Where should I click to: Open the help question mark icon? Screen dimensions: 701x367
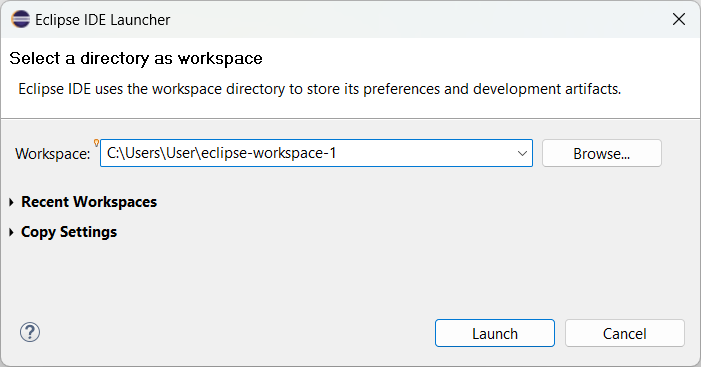point(30,333)
